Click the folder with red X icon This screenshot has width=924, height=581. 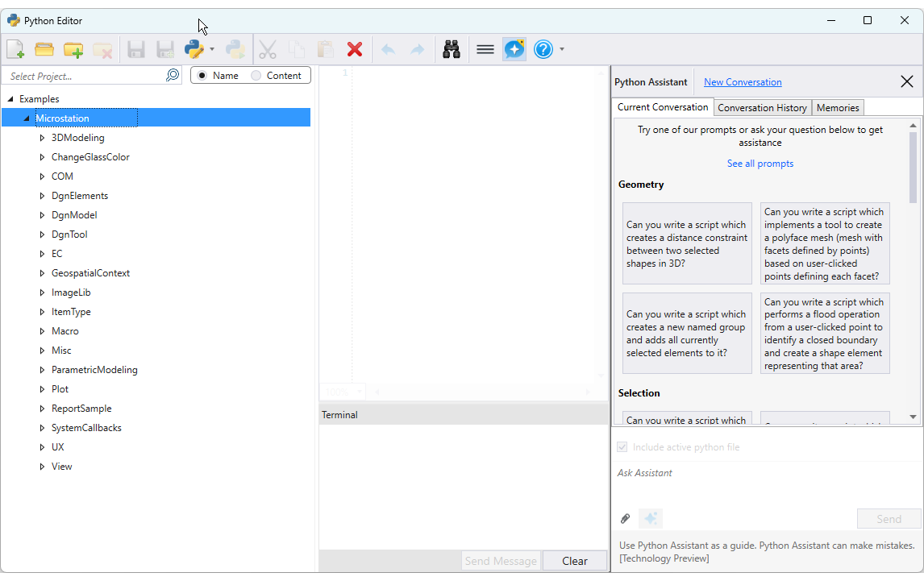[x=102, y=50]
